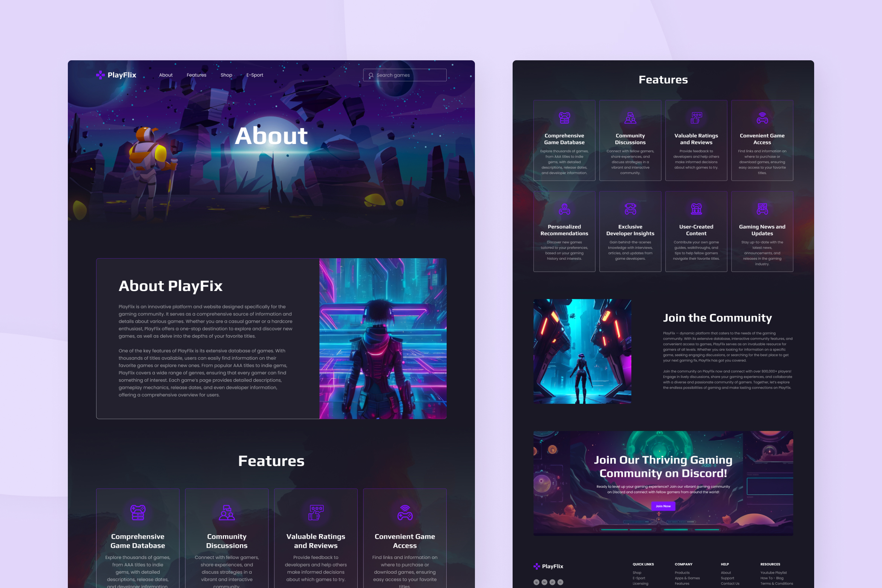Click the PlayFlix logo icon in navbar
Viewport: 882px width, 588px height.
101,74
